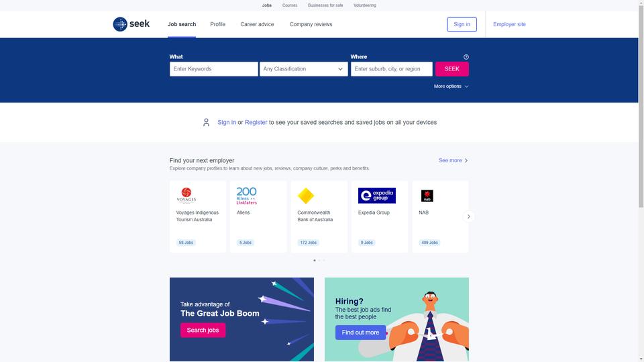Click the pink SEEK search button
The image size is (644, 362).
[451, 69]
